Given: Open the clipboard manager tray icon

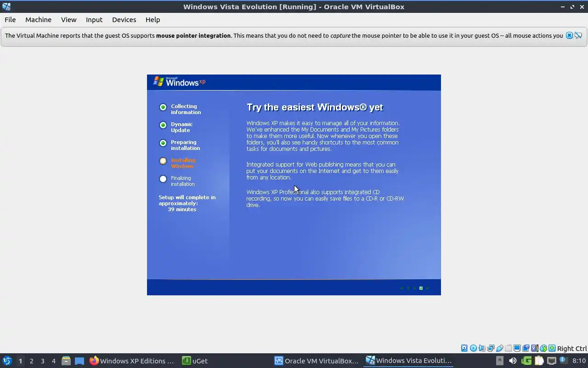Looking at the screenshot, I should tap(539, 361).
